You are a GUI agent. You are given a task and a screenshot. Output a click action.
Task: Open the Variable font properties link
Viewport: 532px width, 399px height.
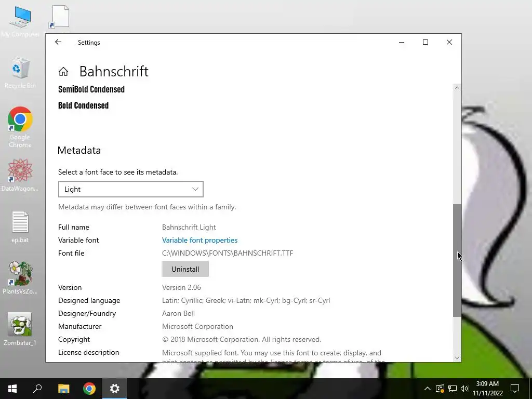click(x=199, y=240)
